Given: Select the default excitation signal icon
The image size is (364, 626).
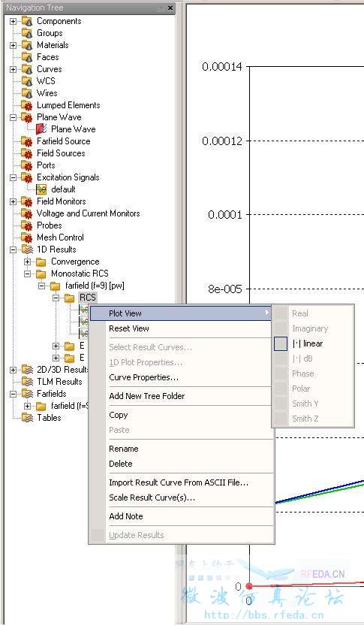Looking at the screenshot, I should coord(41,189).
